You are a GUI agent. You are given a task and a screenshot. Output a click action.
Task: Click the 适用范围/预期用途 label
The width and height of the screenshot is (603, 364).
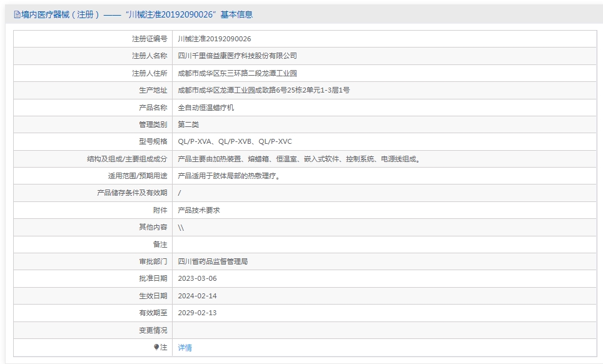coord(138,176)
